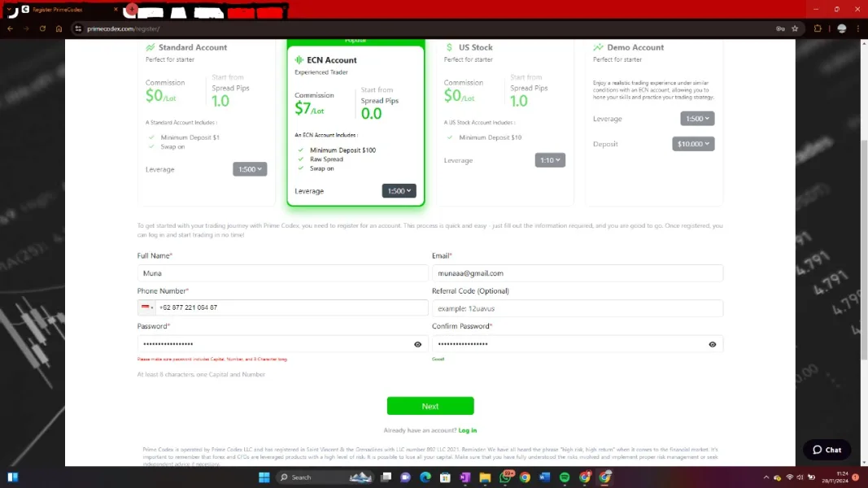Open the Chat support widget
The height and width of the screenshot is (488, 868).
[827, 450]
